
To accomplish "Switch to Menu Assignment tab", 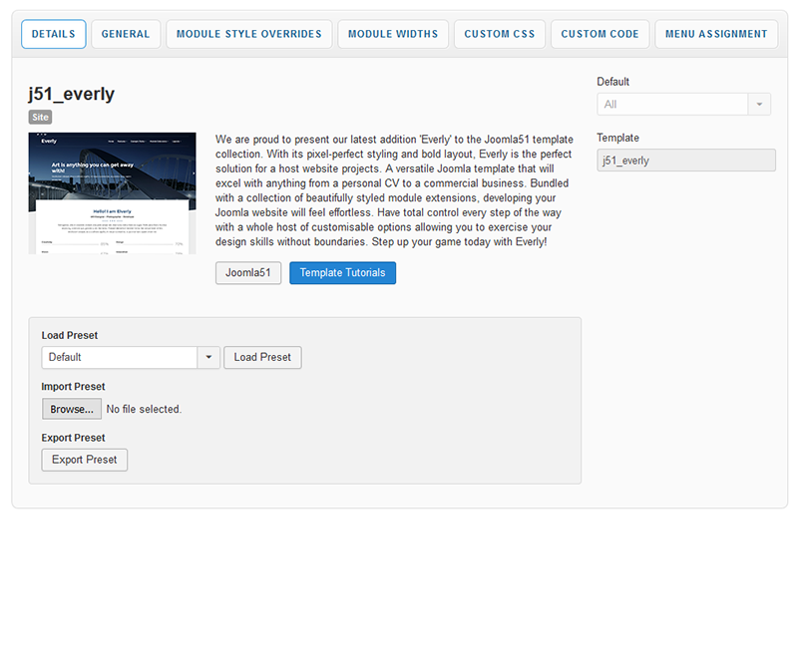I will (716, 34).
